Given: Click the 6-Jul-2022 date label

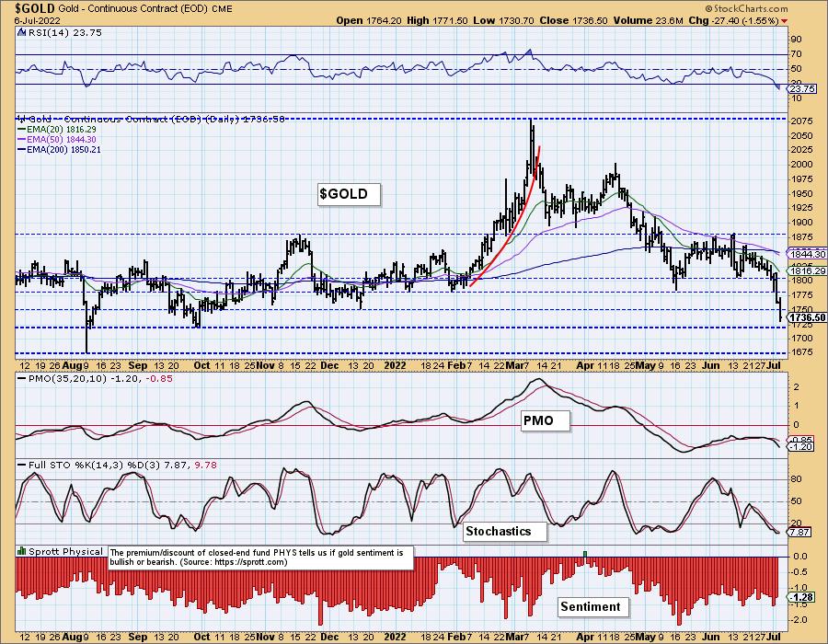Looking at the screenshot, I should coord(37,21).
